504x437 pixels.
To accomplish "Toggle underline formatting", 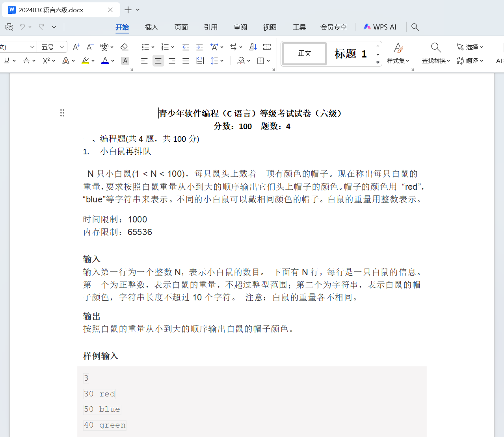I will [x=7, y=61].
